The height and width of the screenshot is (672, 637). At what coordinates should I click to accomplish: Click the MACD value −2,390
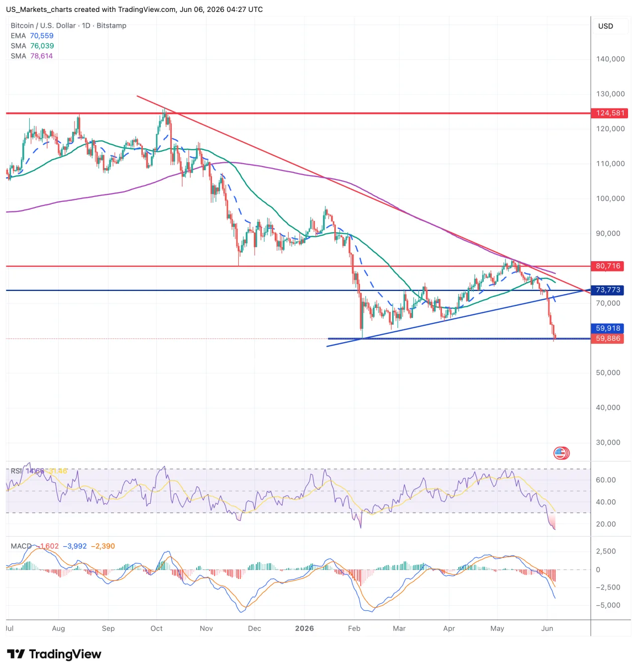point(103,546)
